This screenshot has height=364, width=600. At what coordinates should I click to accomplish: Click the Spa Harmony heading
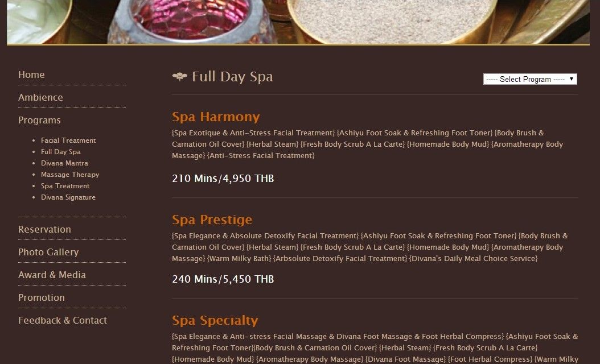216,117
